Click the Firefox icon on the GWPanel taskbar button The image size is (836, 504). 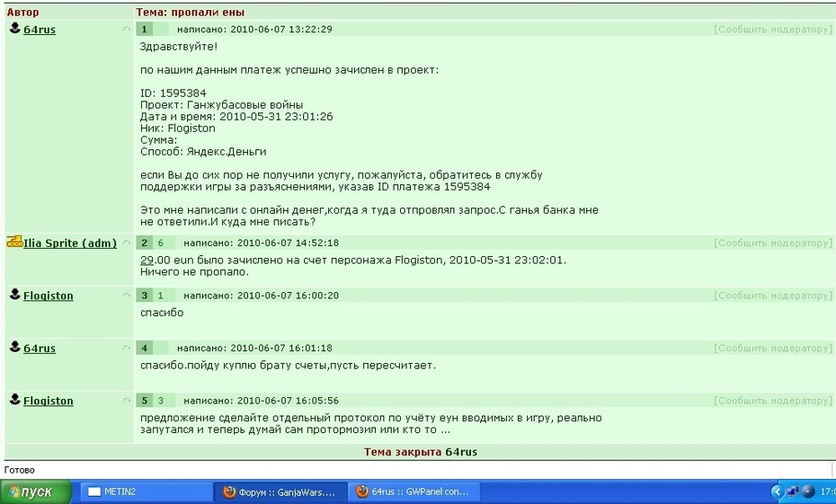[362, 491]
